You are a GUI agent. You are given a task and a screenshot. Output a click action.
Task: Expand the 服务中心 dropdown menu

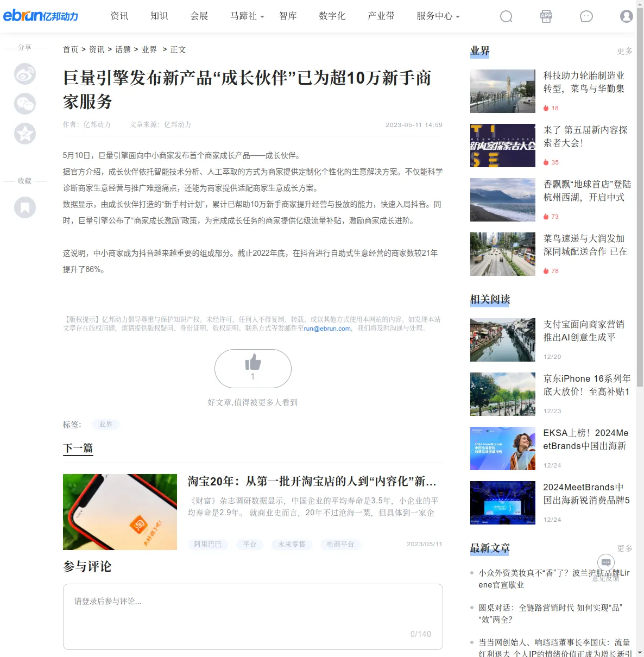click(438, 16)
